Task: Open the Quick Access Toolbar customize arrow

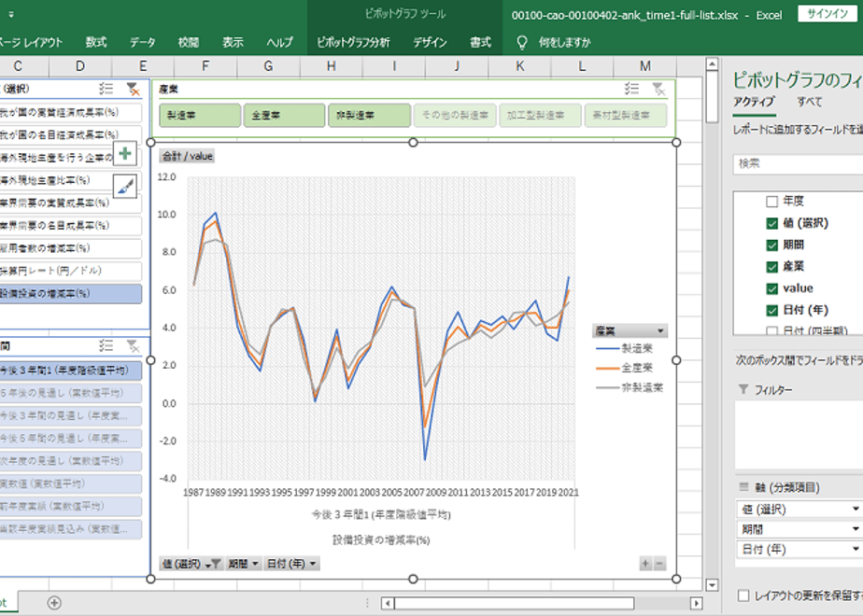Action: [x=11, y=15]
